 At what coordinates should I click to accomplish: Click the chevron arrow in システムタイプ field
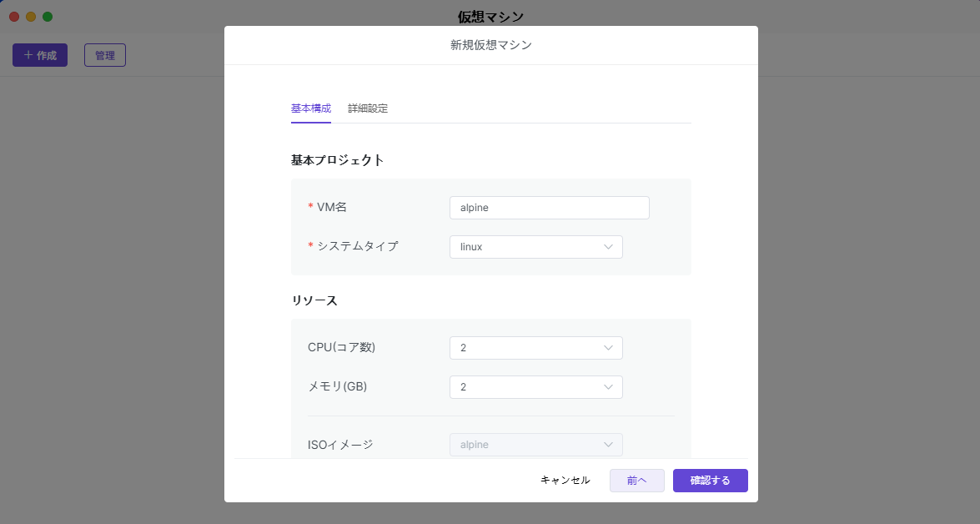click(x=609, y=247)
